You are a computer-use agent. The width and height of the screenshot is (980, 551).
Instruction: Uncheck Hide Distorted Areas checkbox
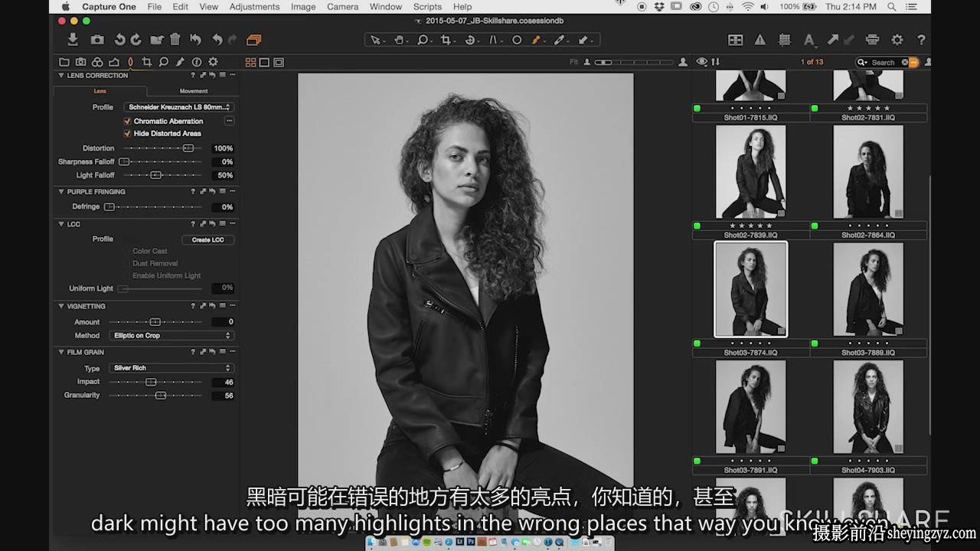coord(127,133)
